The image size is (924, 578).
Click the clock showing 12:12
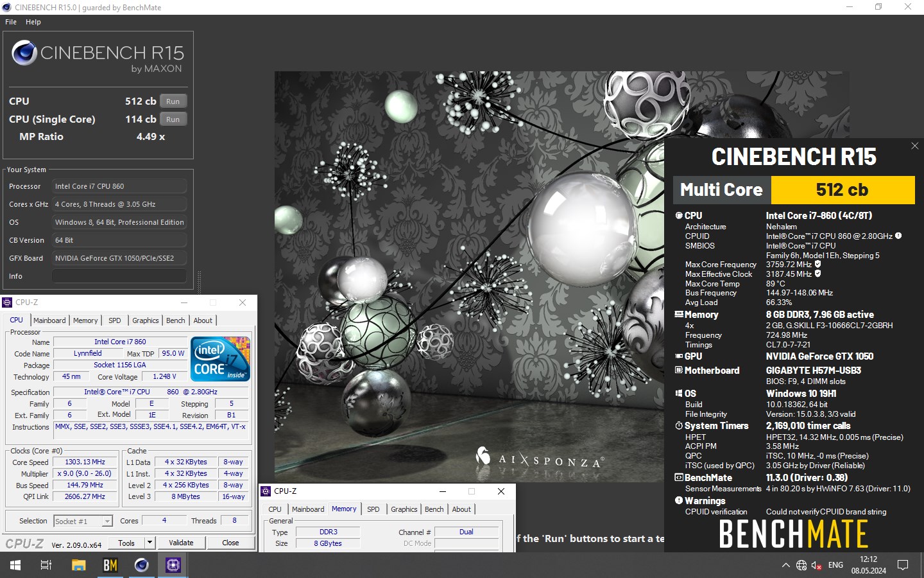868,559
